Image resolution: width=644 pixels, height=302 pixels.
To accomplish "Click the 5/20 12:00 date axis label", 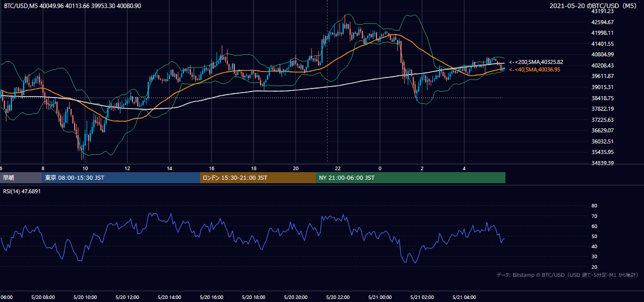I will (x=127, y=297).
